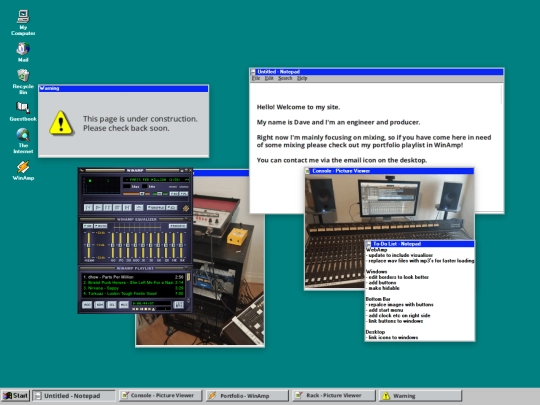Switch to Portfolio - WinAmp on the taskbar
Viewport: 540px width, 405px height.
[247, 396]
